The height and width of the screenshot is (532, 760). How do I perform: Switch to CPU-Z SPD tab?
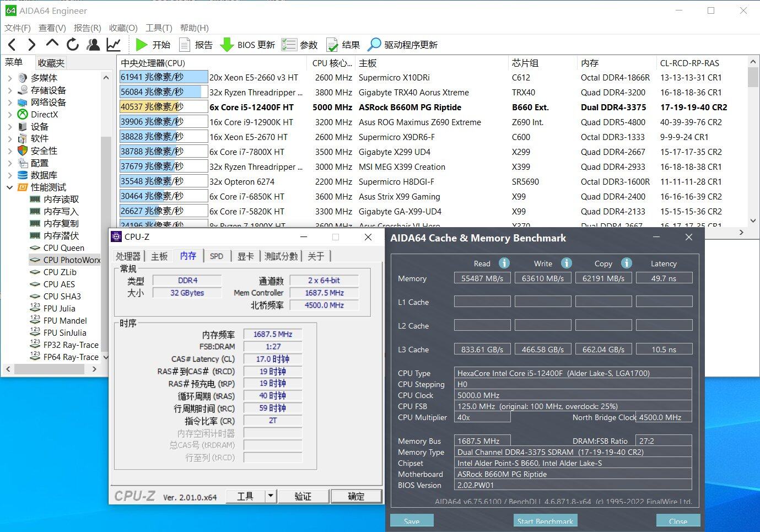217,256
